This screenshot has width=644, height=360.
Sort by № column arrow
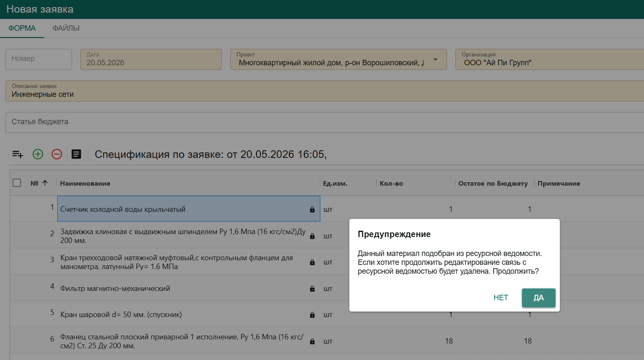tap(45, 183)
